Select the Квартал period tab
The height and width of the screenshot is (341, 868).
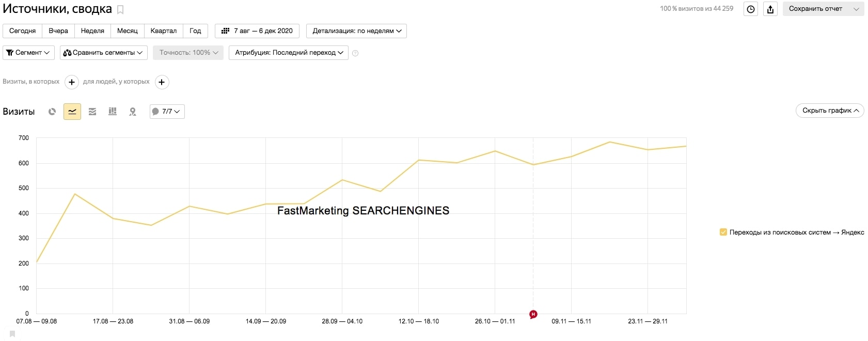pos(163,31)
